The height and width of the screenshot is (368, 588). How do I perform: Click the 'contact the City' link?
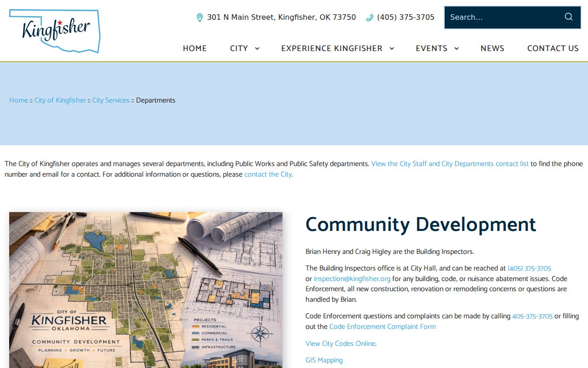point(268,174)
